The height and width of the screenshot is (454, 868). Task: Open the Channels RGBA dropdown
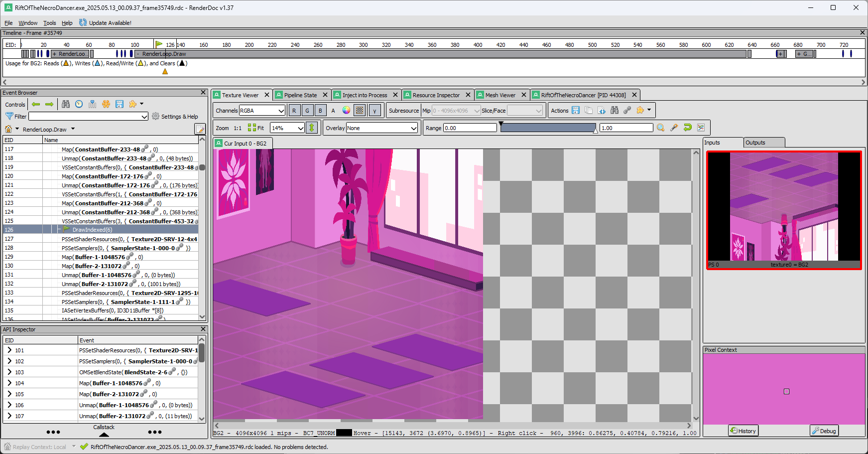coord(262,111)
